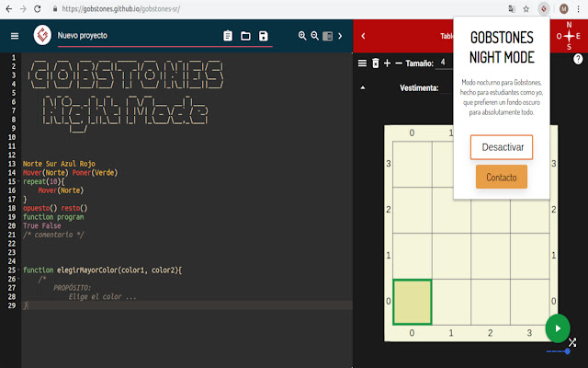Image resolution: width=588 pixels, height=368 pixels.
Task: Open the help question mark icon
Action: tap(578, 59)
